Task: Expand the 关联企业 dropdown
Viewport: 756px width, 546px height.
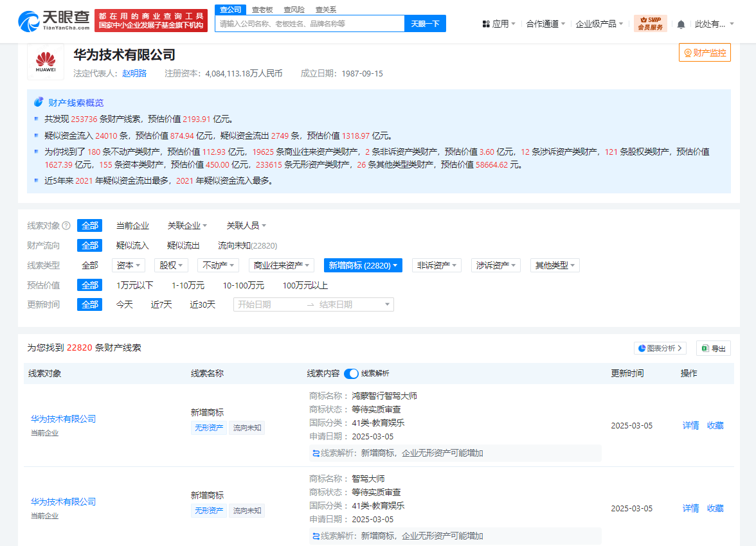Action: coord(187,225)
